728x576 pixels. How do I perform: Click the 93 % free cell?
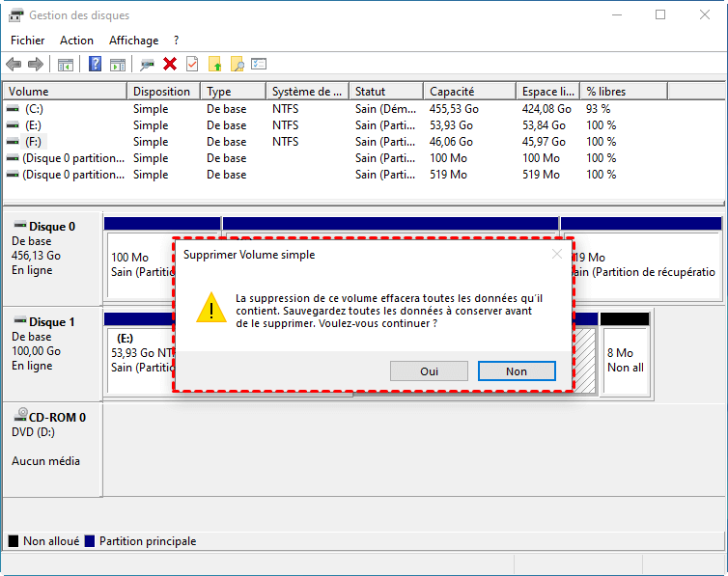point(598,109)
